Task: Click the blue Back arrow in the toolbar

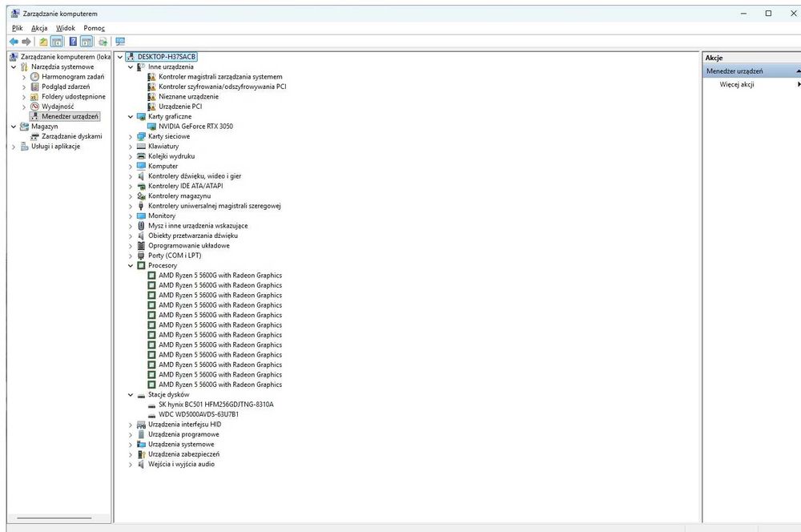Action: [14, 42]
